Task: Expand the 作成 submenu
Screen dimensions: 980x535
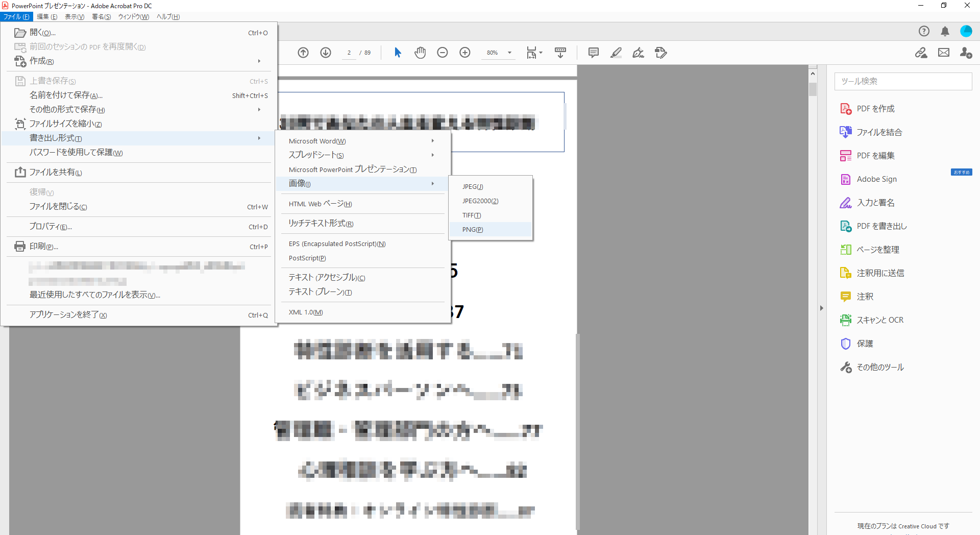Action: pos(139,61)
